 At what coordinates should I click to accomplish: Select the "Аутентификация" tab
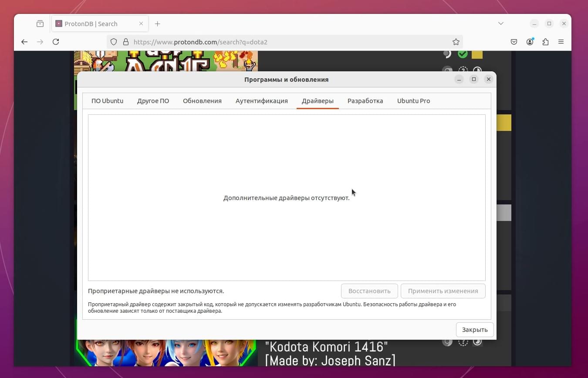tap(261, 101)
